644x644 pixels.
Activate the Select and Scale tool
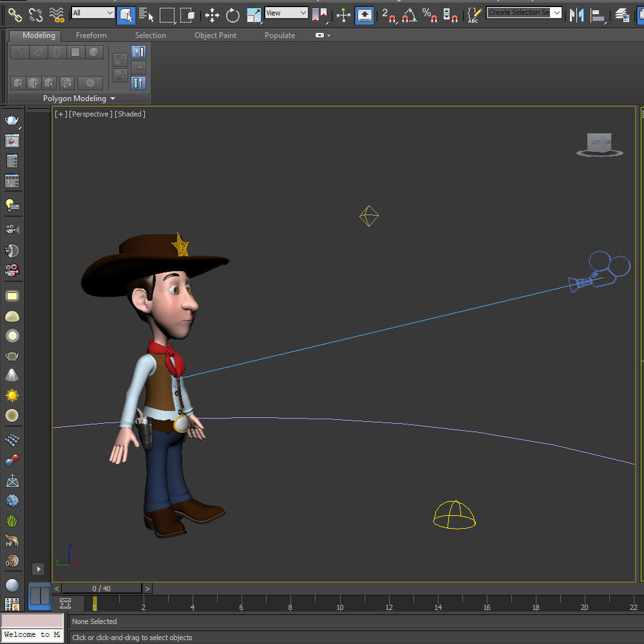[x=254, y=15]
